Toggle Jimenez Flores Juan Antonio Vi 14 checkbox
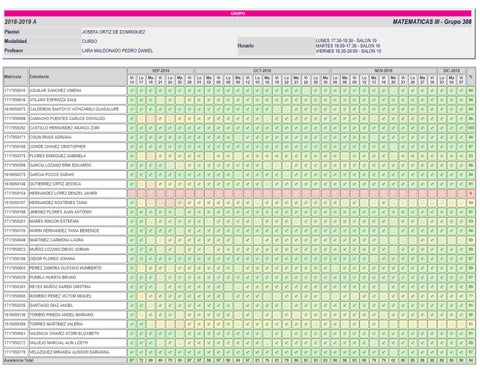Image resolution: width=480 pixels, height=371 pixels. [x=132, y=212]
